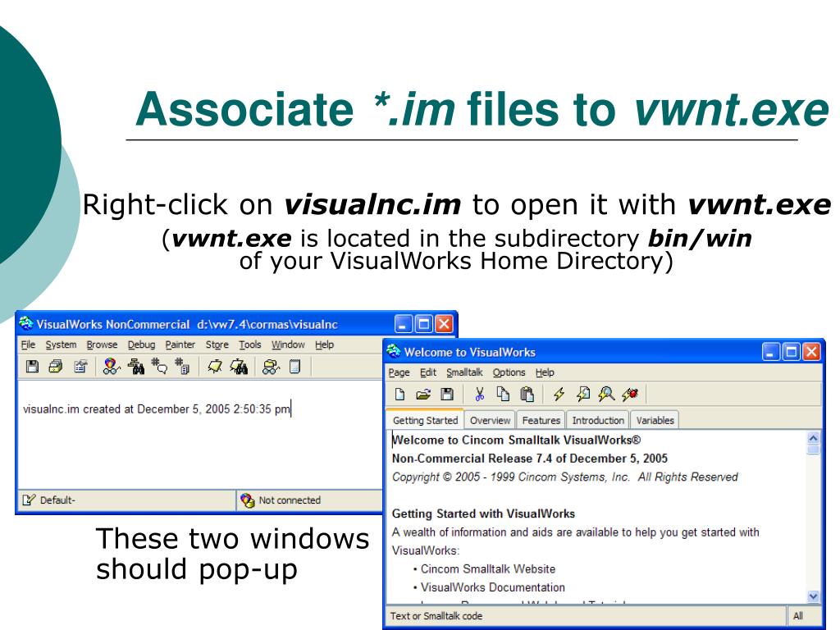840x630 pixels.
Task: Click the scissors cut icon in Welcome window
Action: tap(479, 395)
